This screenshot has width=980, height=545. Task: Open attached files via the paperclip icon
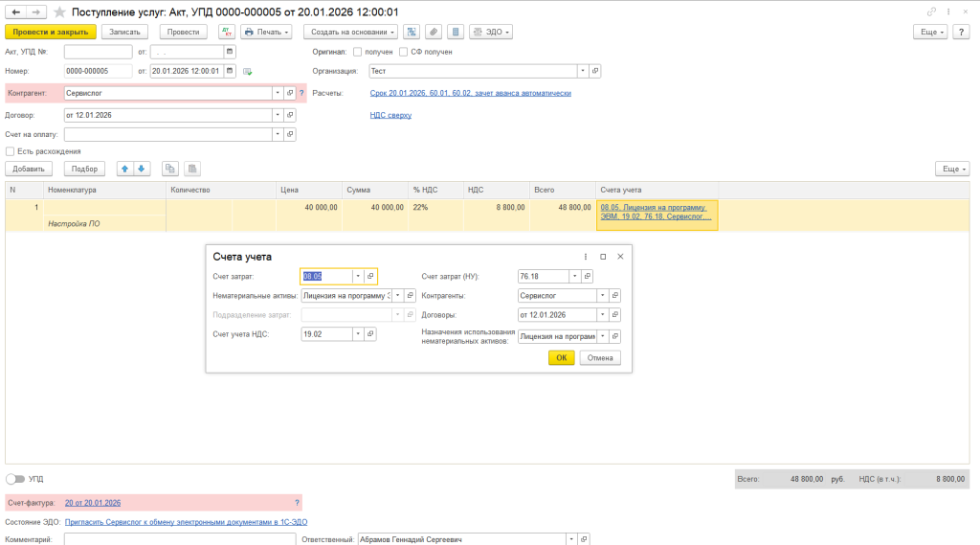coord(434,32)
